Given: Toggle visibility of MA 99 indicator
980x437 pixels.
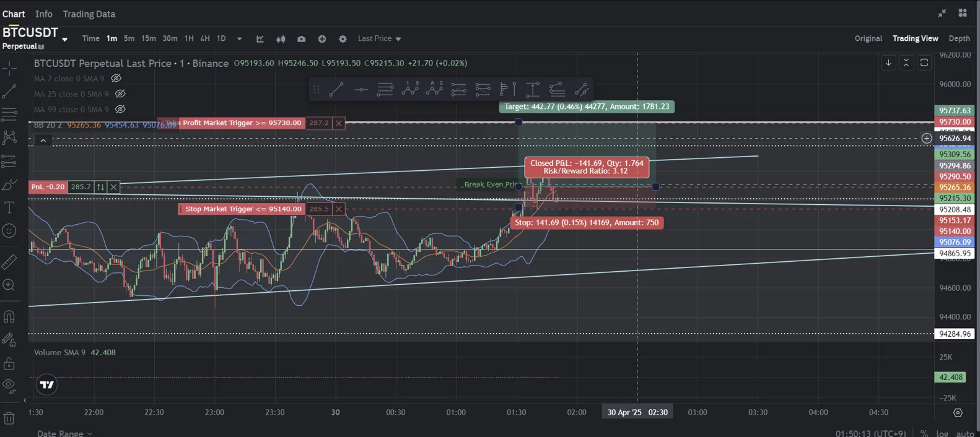Looking at the screenshot, I should 120,110.
